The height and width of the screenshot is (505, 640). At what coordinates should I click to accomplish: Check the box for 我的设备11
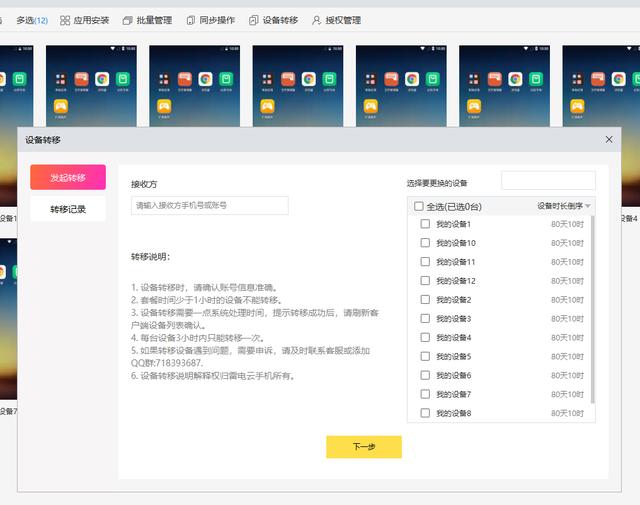425,262
